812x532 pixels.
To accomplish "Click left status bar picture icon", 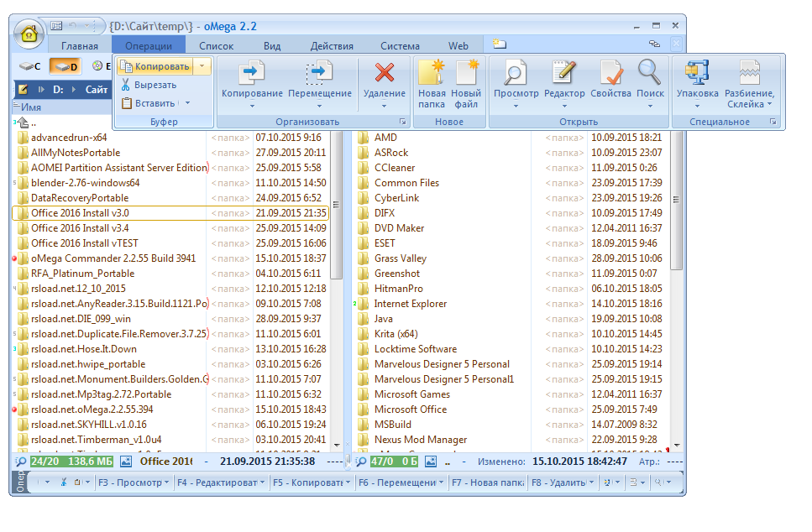I will (x=126, y=462).
